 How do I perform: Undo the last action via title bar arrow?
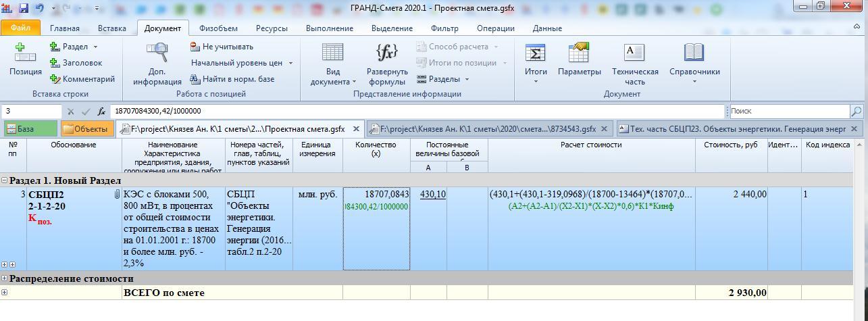click(40, 8)
